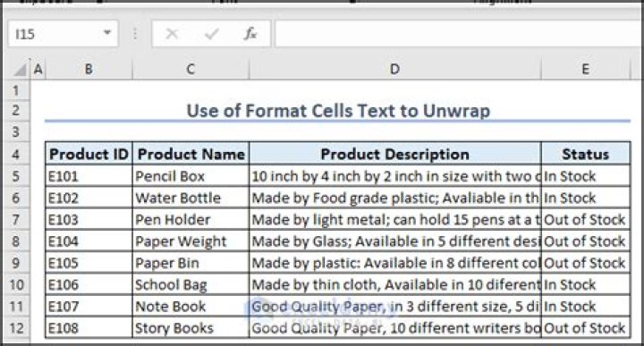This screenshot has width=644, height=346.
Task: Select row 6 header
Action: [15, 198]
